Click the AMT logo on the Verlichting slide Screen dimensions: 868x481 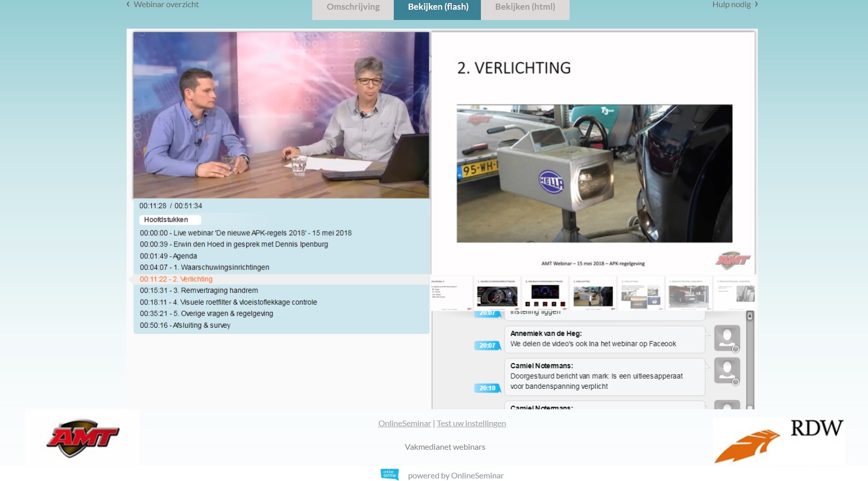point(733,261)
